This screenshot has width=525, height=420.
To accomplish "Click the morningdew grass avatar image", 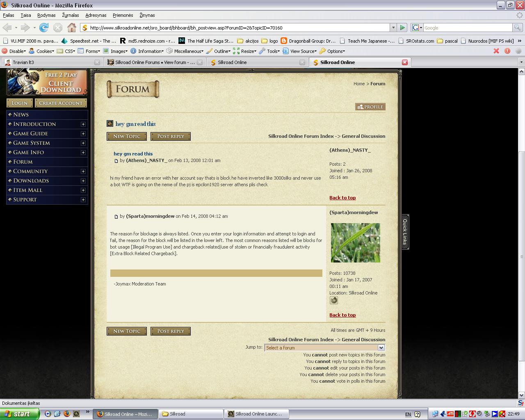I will [x=356, y=243].
